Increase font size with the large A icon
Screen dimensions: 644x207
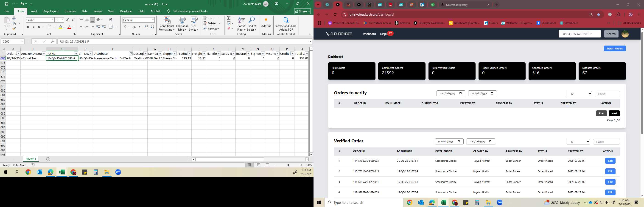click(67, 20)
